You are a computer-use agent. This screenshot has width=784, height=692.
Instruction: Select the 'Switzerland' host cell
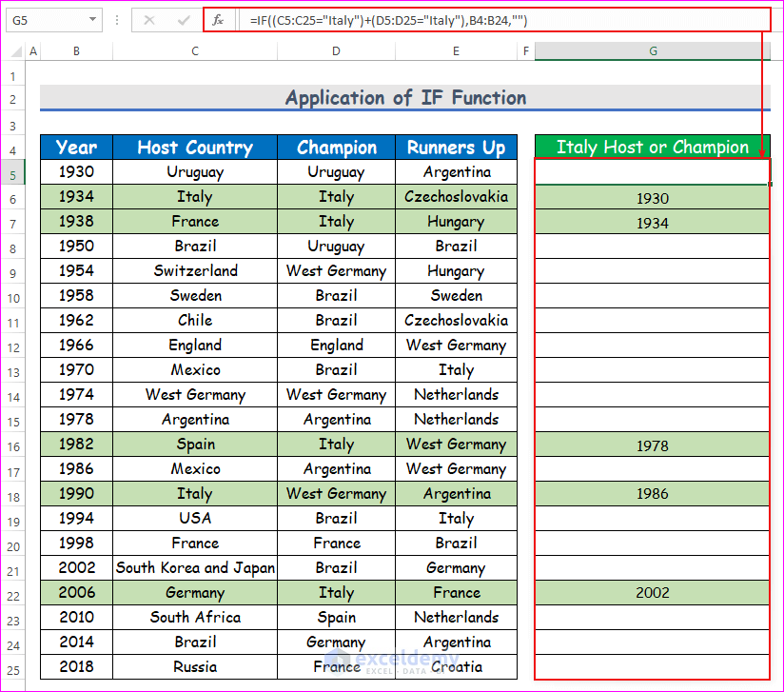pyautogui.click(x=195, y=270)
